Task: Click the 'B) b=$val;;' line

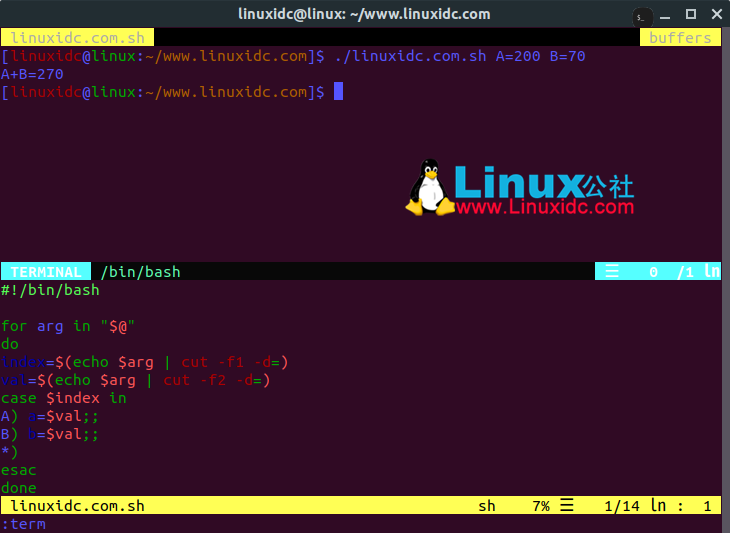Action: pos(50,434)
